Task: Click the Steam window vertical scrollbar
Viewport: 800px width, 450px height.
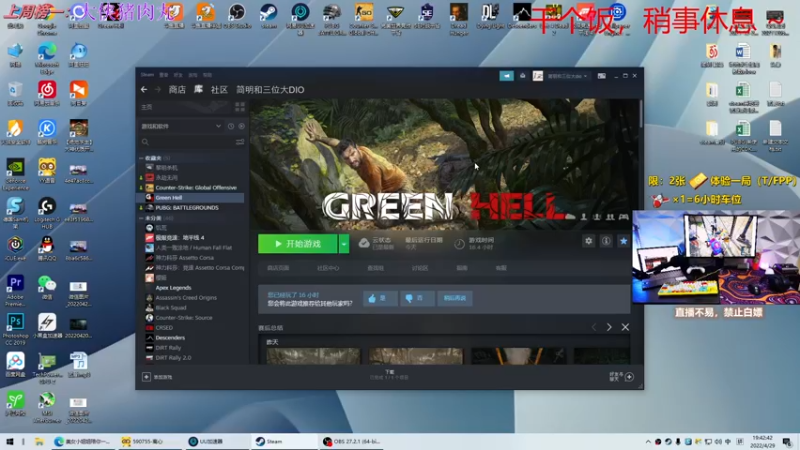Action: [x=641, y=113]
